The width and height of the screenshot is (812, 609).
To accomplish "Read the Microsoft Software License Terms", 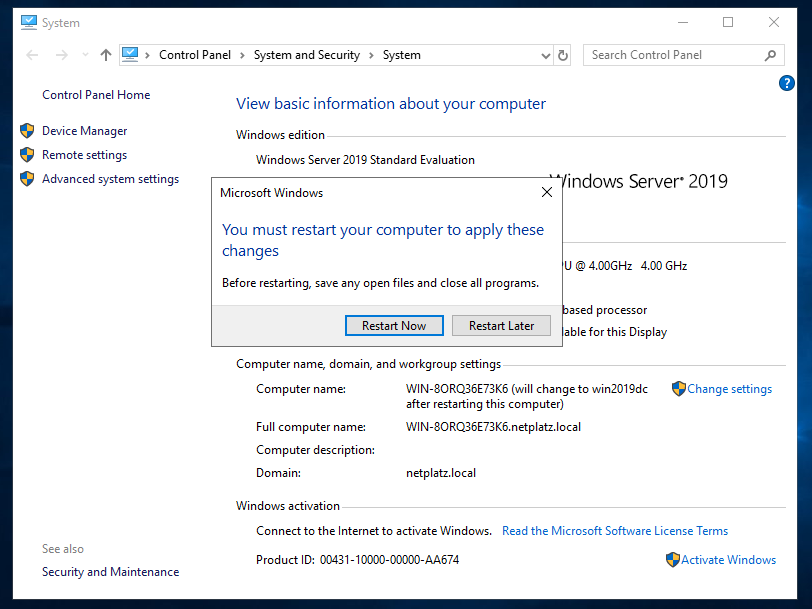I will pyautogui.click(x=615, y=531).
